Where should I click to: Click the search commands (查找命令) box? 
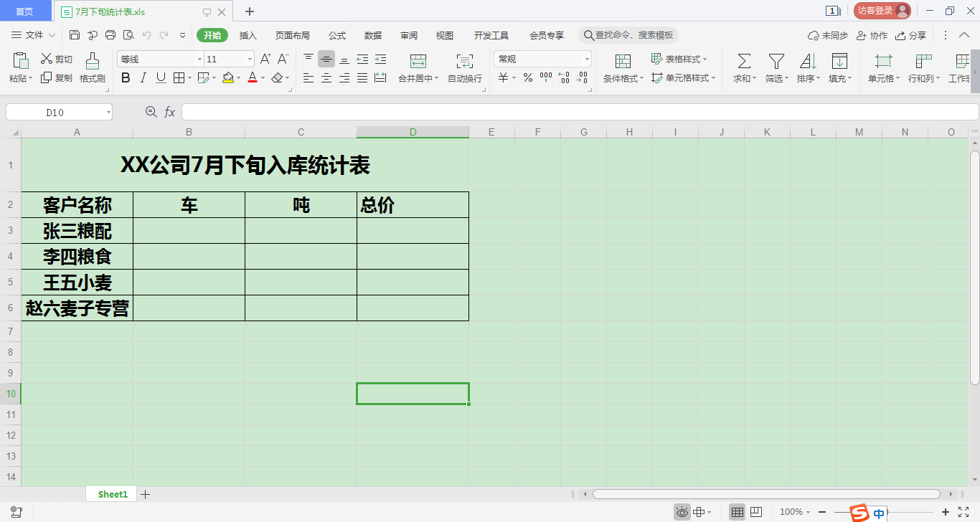tap(628, 35)
